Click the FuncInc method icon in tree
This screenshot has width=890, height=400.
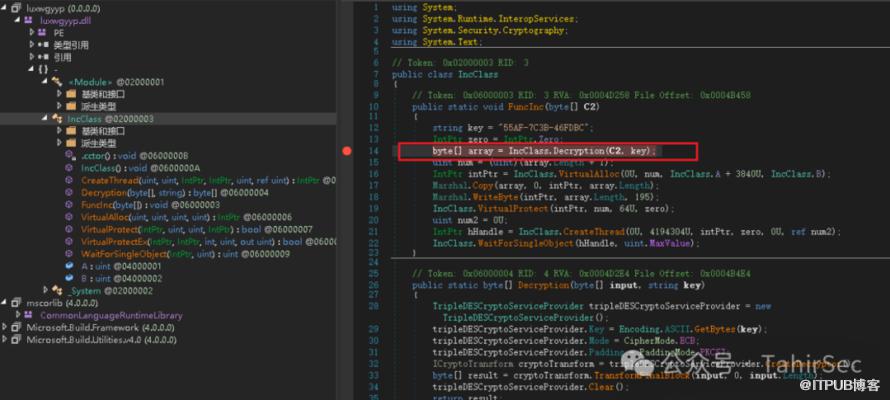[69, 205]
